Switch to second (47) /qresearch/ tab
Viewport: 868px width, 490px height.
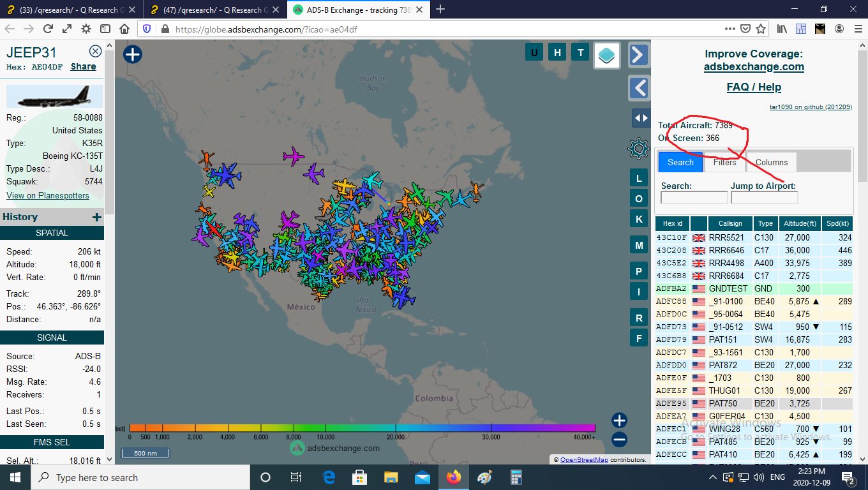214,10
